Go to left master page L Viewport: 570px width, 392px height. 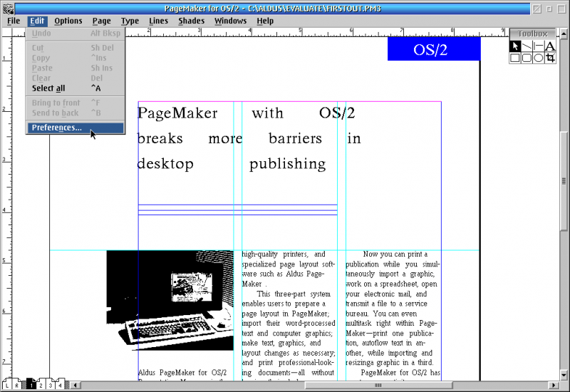click(x=7, y=385)
